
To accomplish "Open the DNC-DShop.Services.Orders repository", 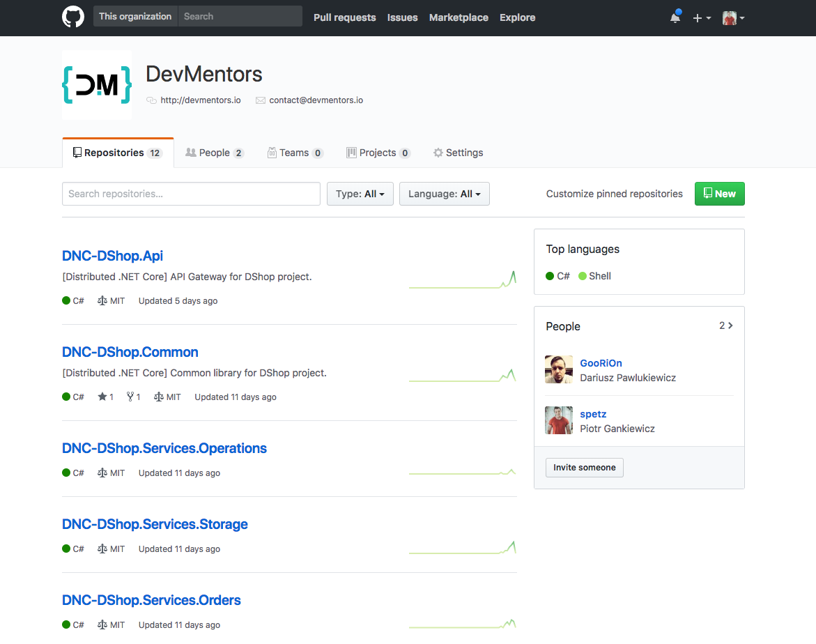I will pyautogui.click(x=151, y=600).
